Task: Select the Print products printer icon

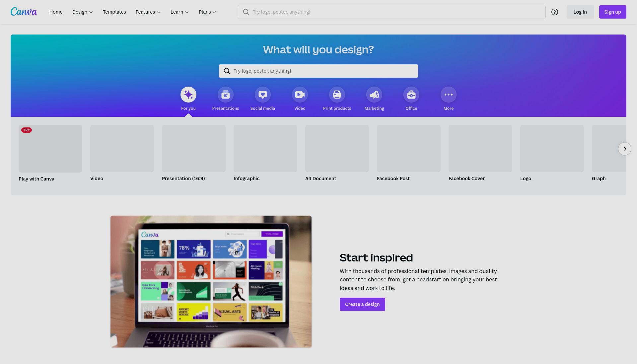Action: pos(337,95)
